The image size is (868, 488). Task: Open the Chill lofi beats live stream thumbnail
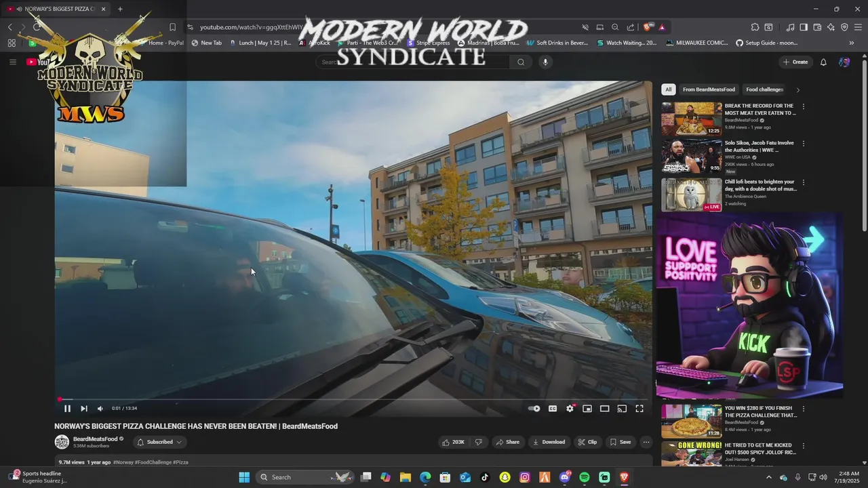click(692, 195)
